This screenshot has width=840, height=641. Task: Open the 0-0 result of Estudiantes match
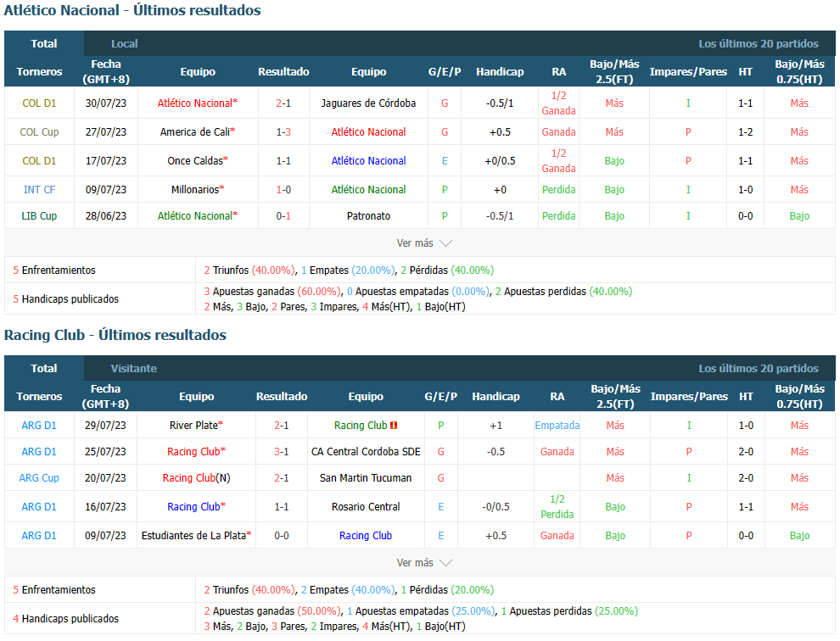pyautogui.click(x=282, y=536)
